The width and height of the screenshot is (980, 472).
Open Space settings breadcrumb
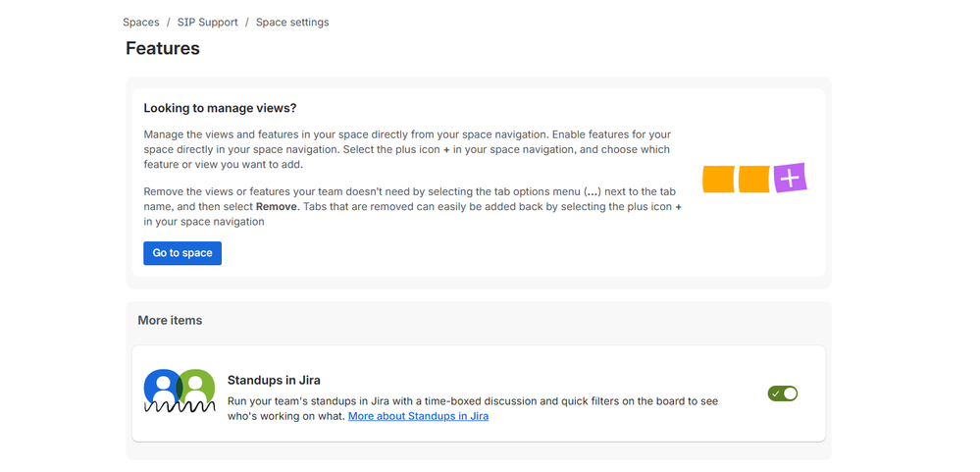pyautogui.click(x=292, y=23)
